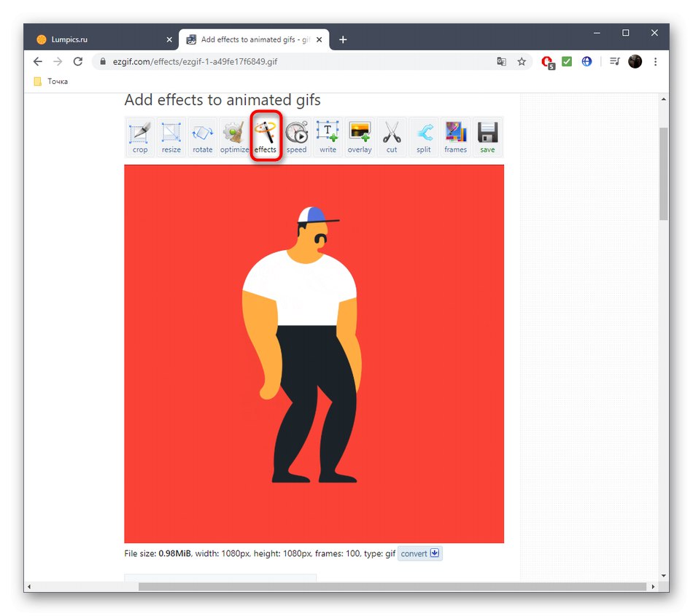The width and height of the screenshot is (693, 616).
Task: Select the effects tool highlighted in red
Action: tap(266, 137)
